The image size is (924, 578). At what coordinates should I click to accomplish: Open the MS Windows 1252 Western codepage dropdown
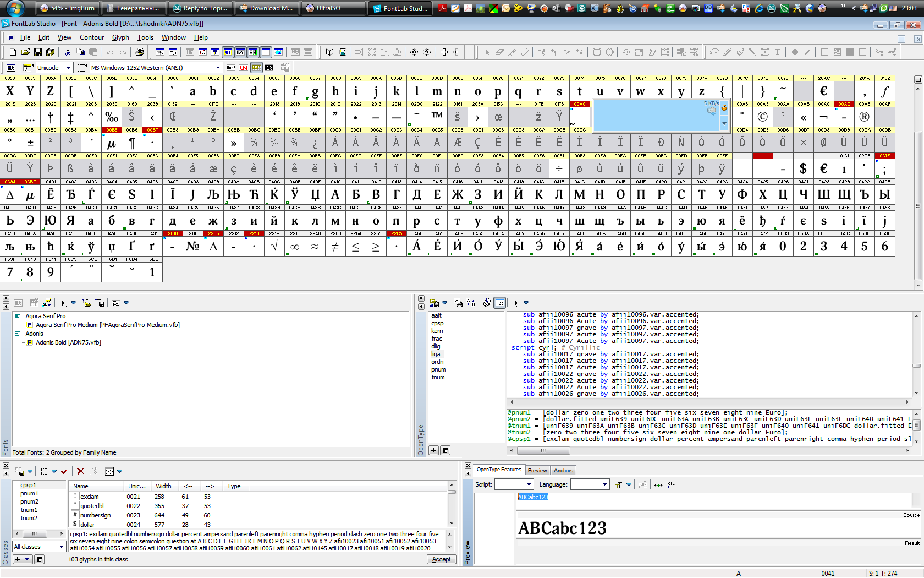pyautogui.click(x=218, y=68)
